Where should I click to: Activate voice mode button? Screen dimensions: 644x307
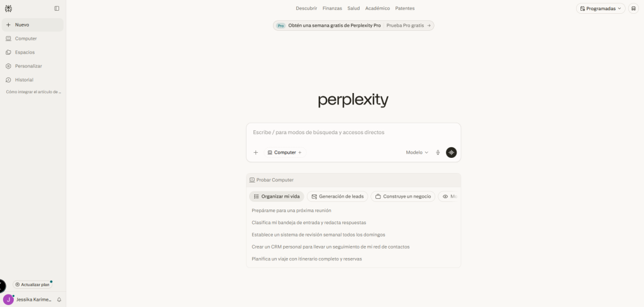coord(451,152)
